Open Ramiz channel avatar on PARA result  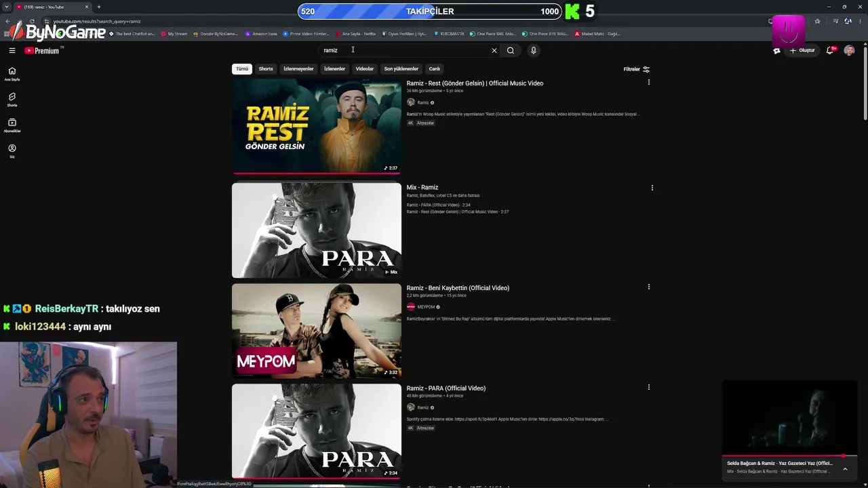411,407
